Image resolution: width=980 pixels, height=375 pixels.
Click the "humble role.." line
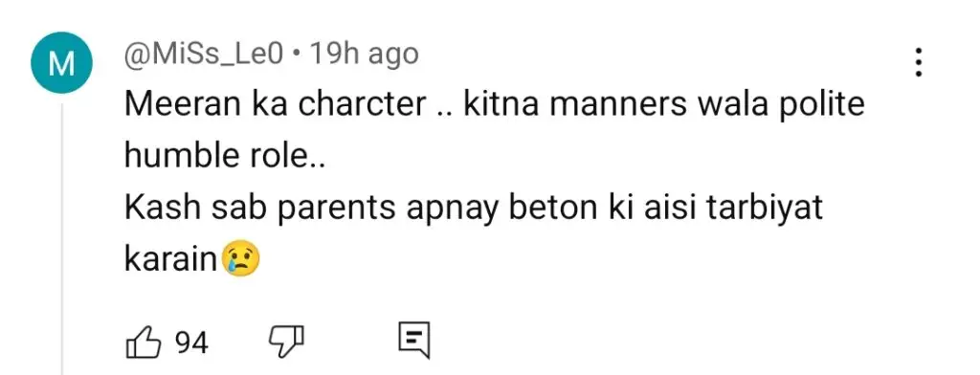pos(224,157)
